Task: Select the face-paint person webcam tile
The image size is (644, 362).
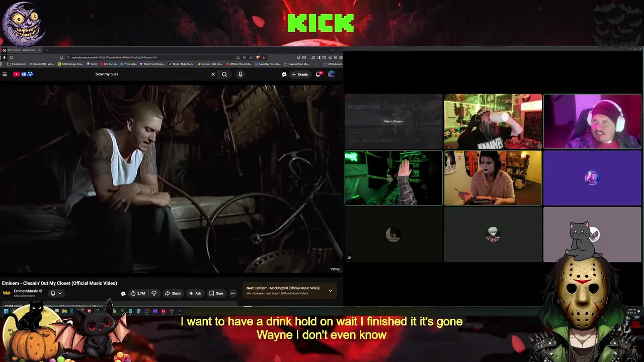Action: tap(493, 178)
